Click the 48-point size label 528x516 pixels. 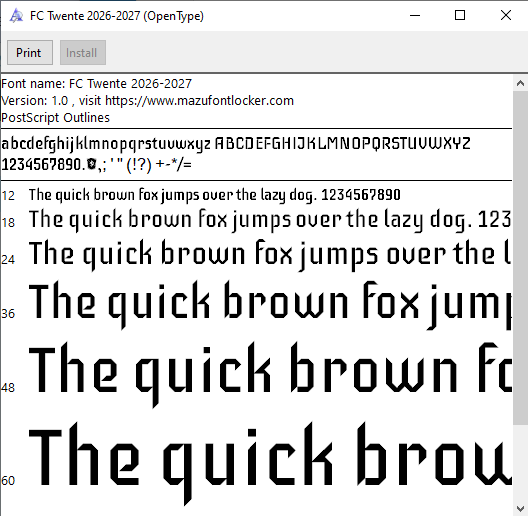pyautogui.click(x=8, y=388)
